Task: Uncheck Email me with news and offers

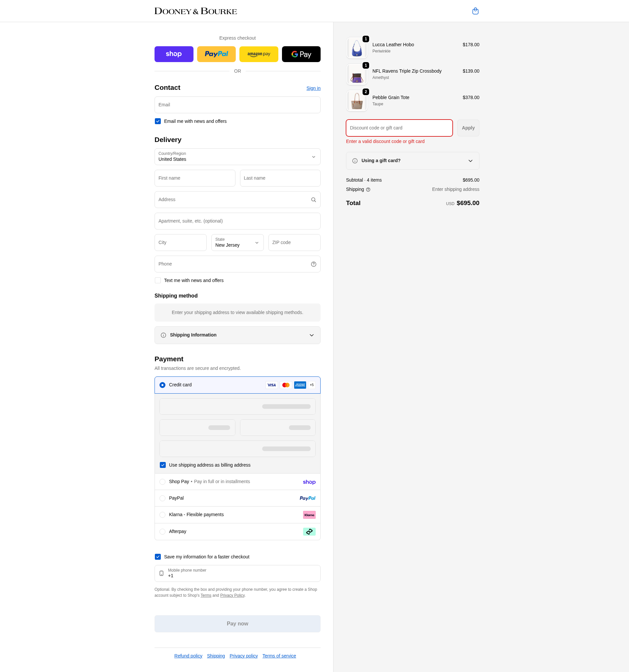Action: tap(158, 121)
